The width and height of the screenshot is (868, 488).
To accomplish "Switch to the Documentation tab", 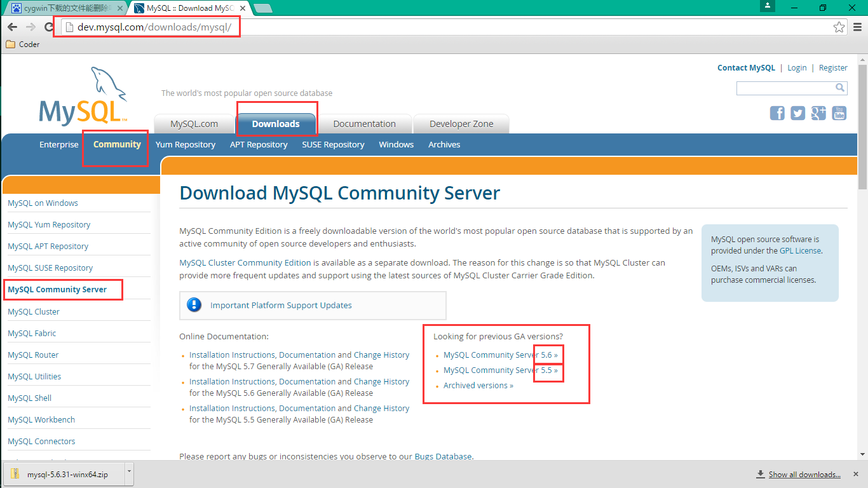I will 364,124.
